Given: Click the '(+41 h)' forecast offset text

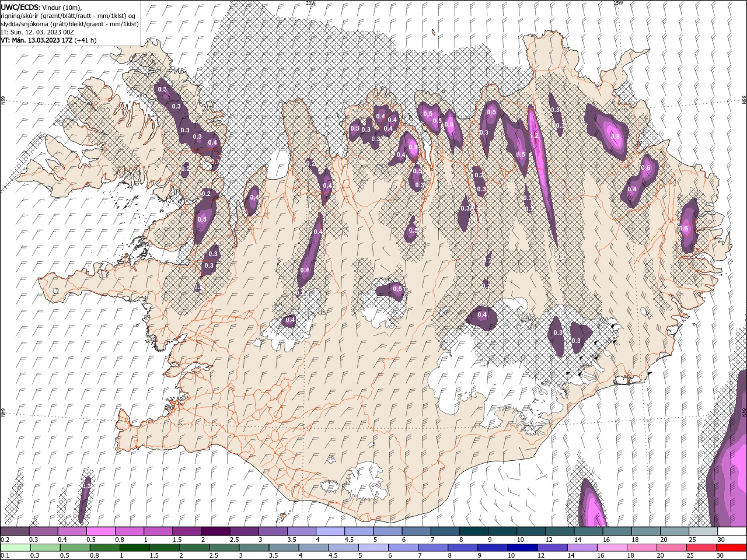Looking at the screenshot, I should tap(85, 40).
